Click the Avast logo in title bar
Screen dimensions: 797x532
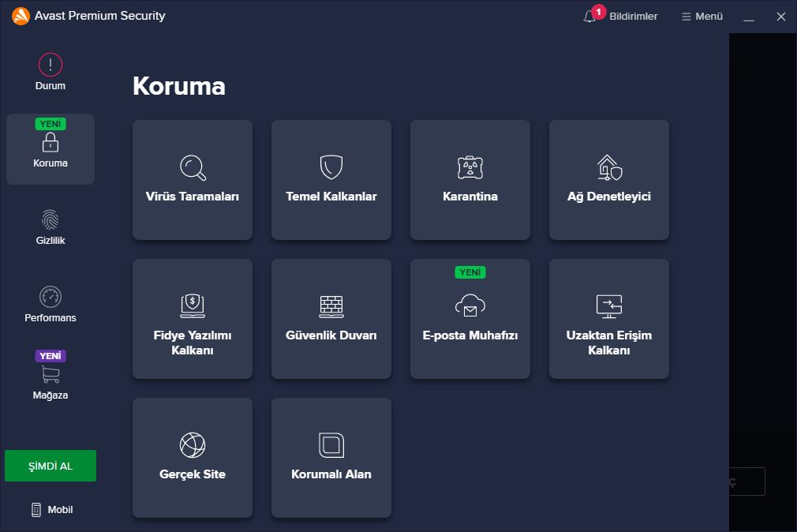pos(21,16)
